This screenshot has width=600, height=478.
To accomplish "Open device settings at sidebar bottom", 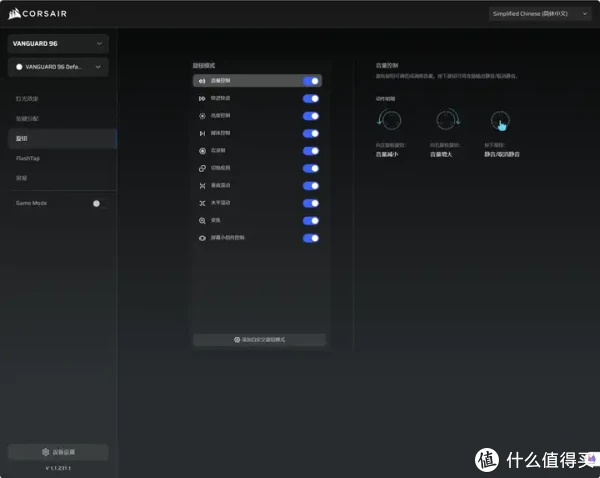I will point(58,452).
